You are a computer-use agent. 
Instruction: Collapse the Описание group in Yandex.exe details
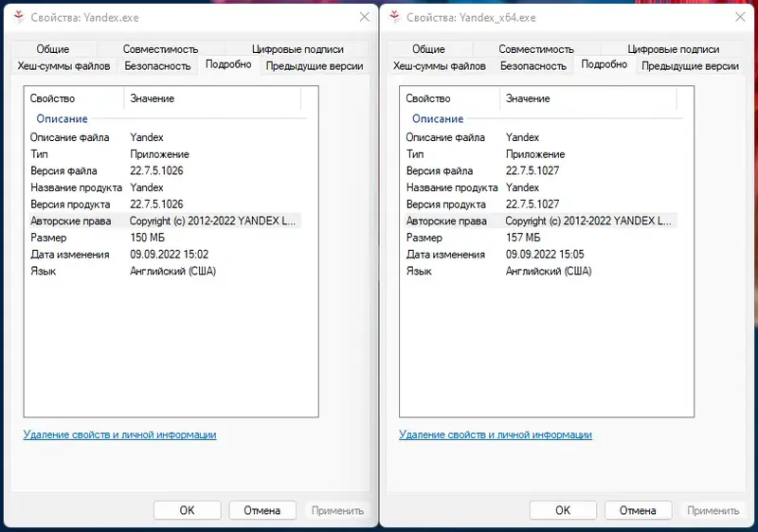(x=62, y=119)
